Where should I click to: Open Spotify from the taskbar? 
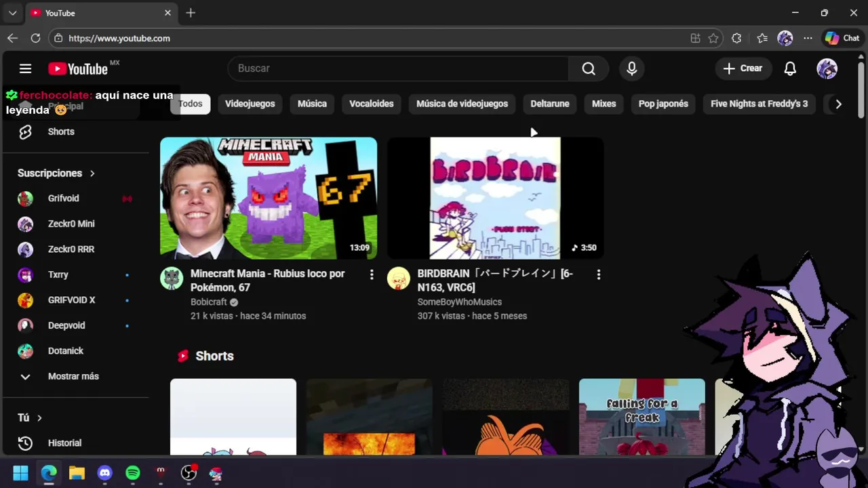[x=133, y=473]
